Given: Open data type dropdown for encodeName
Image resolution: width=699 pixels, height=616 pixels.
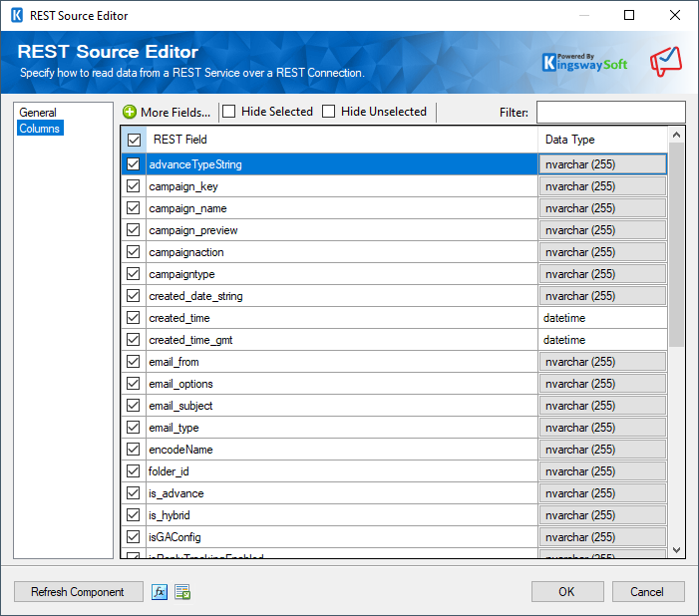Looking at the screenshot, I should click(602, 450).
